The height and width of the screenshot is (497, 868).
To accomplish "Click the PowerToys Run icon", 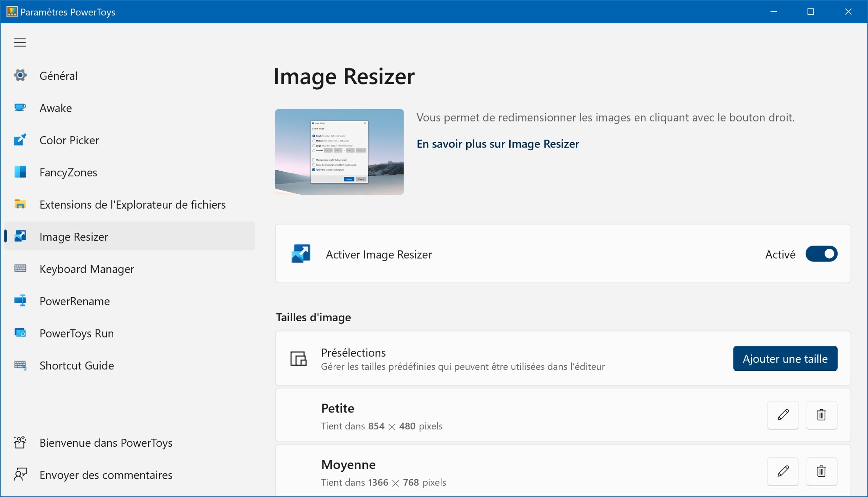I will click(20, 333).
